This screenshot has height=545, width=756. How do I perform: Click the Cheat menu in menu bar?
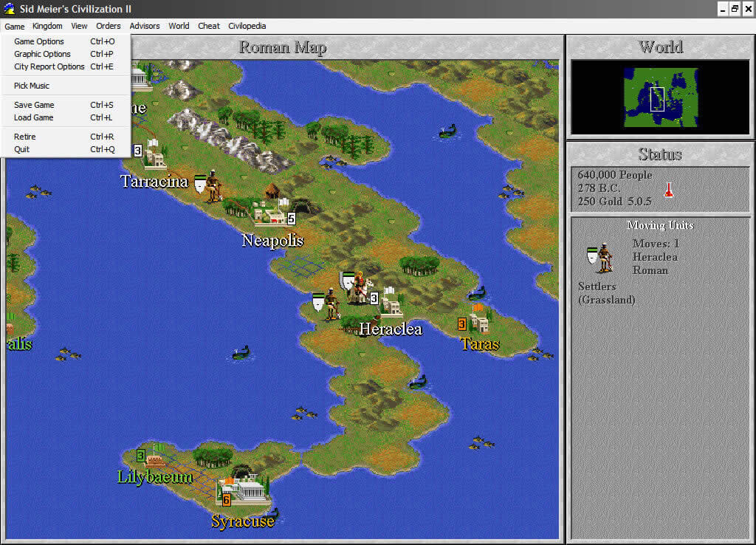tap(208, 26)
